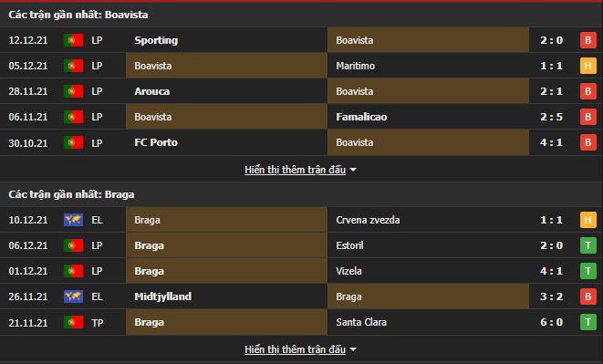
Task: Click the green T badge for Braga vs Santa Clara
Action: pos(588,322)
